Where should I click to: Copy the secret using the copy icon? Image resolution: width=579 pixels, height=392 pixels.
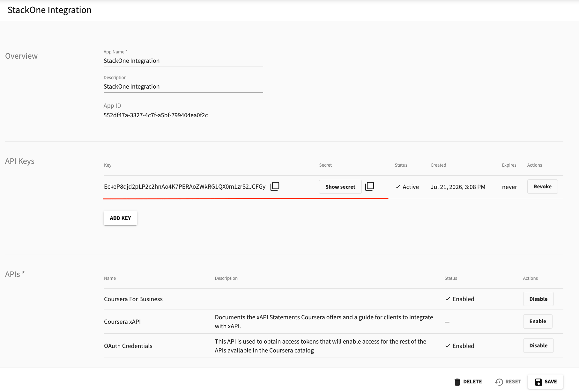pyautogui.click(x=369, y=186)
